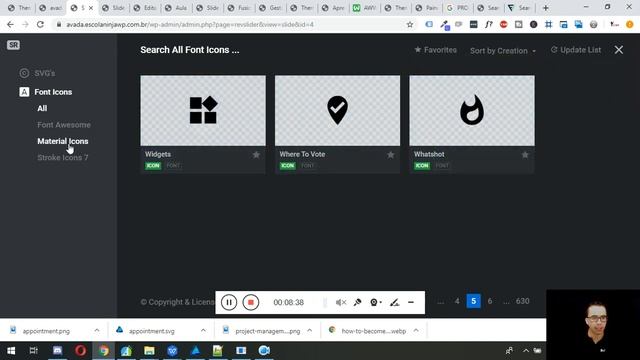Open File Explorer from taskbar

(x=149, y=350)
